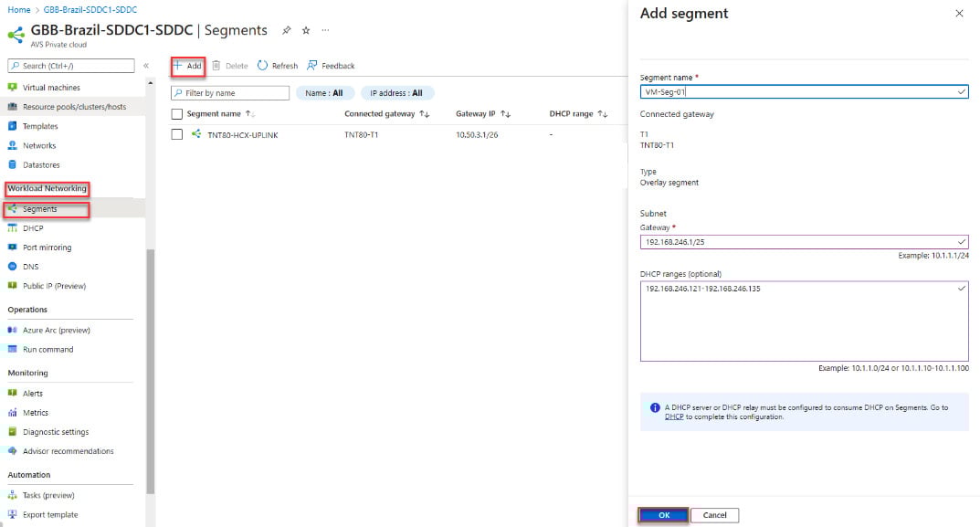Click the Segment name field
Image resolution: width=980 pixels, height=527 pixels.
pos(804,92)
